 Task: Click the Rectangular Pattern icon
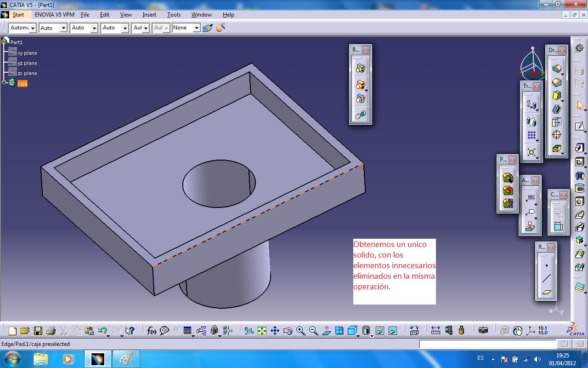tap(531, 136)
